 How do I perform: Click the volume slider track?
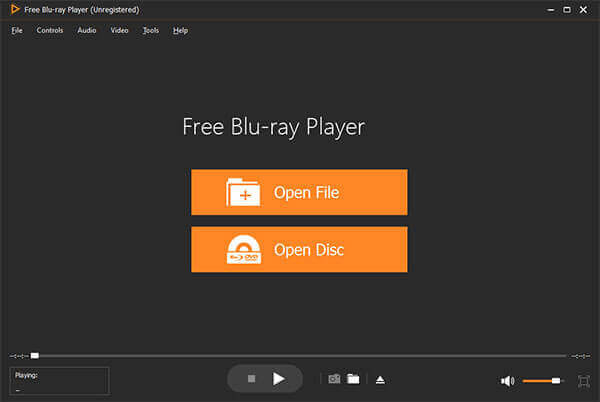tap(541, 380)
